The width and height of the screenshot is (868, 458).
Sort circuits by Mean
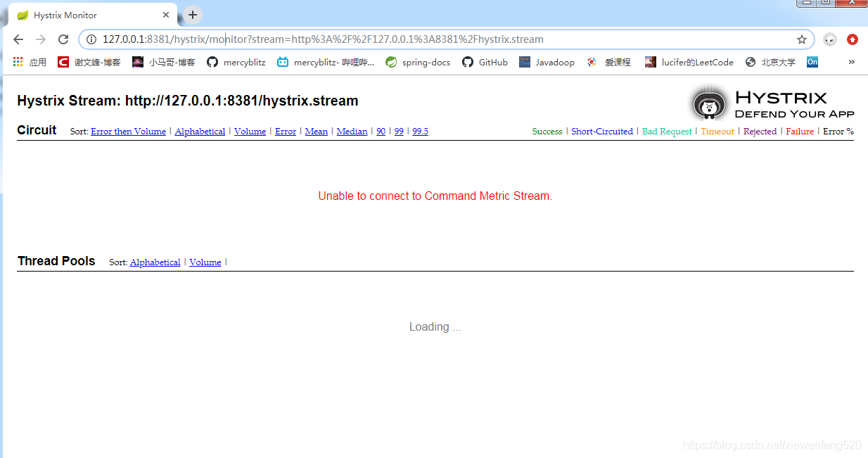(x=317, y=132)
